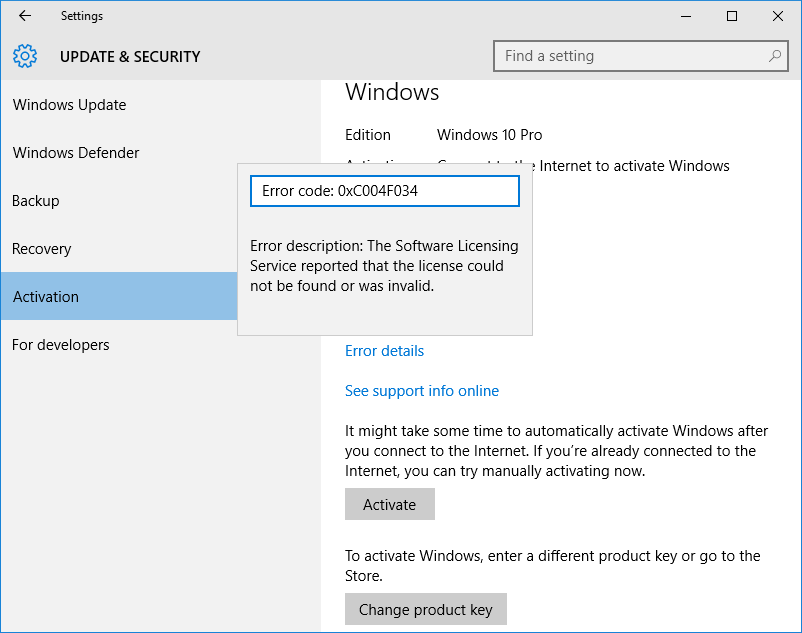Image resolution: width=802 pixels, height=633 pixels.
Task: Click the back arrow in Settings
Action: coord(25,16)
